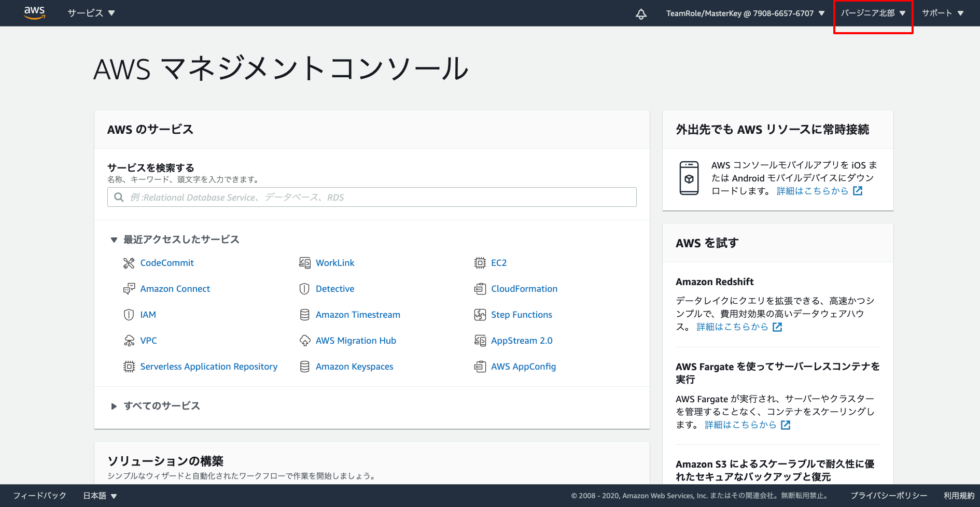The height and width of the screenshot is (507, 980).
Task: Click the AWS logo home icon
Action: click(34, 13)
